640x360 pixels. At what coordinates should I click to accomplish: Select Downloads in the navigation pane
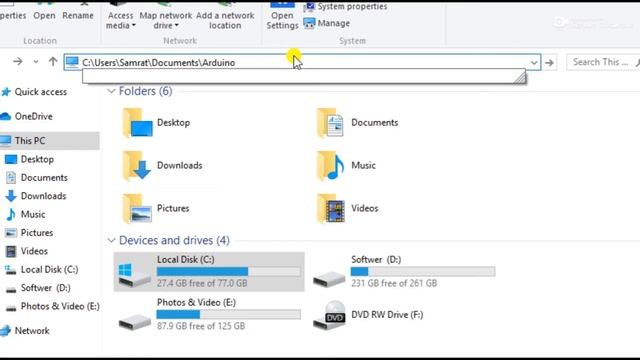coord(36,196)
